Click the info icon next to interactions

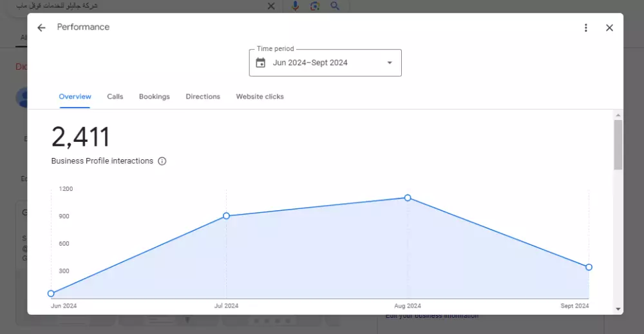[x=162, y=161]
